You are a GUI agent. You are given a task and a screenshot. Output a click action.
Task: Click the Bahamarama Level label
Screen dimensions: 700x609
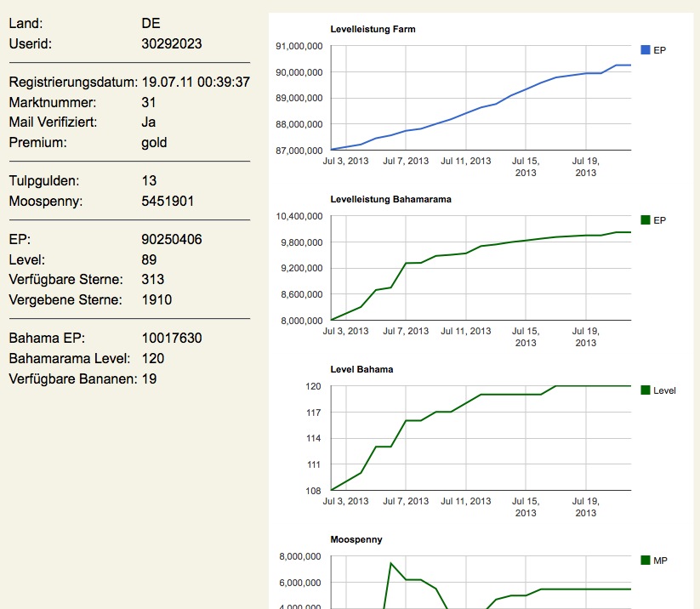coord(70,359)
